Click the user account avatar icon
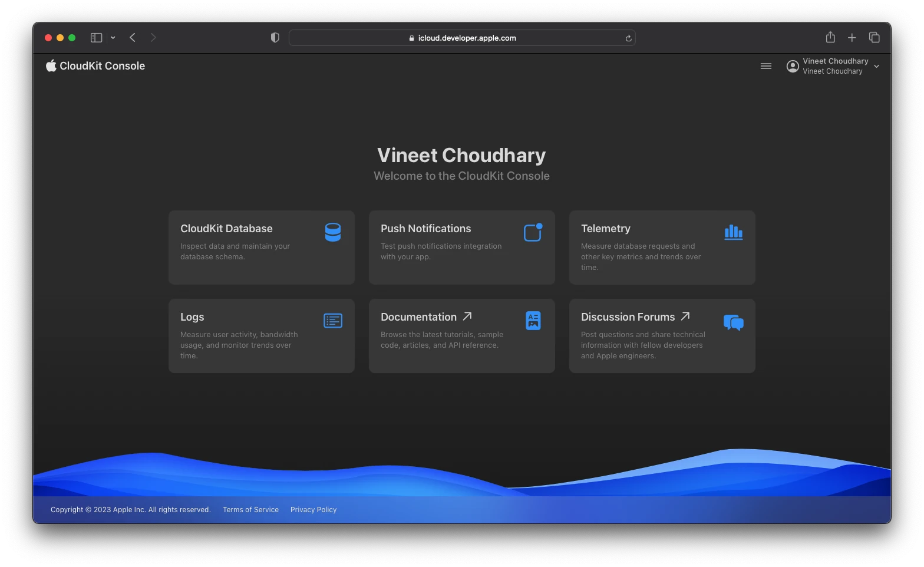This screenshot has width=924, height=567. click(x=793, y=66)
